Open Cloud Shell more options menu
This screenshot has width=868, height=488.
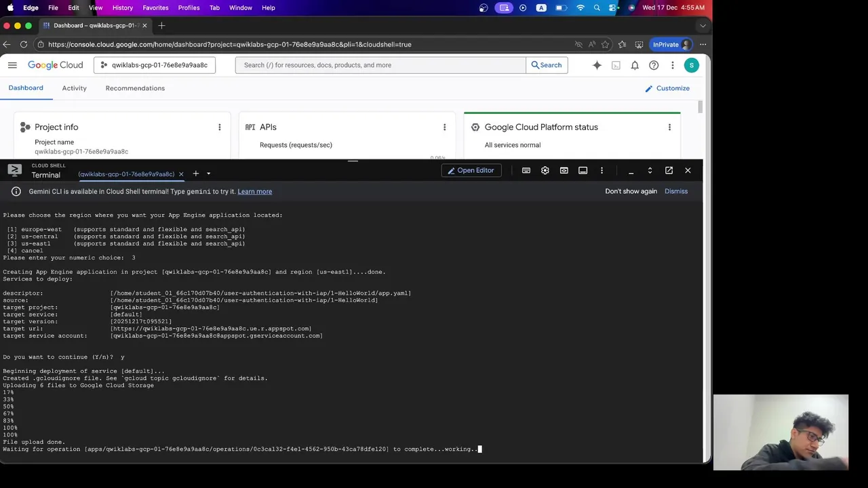pos(601,170)
